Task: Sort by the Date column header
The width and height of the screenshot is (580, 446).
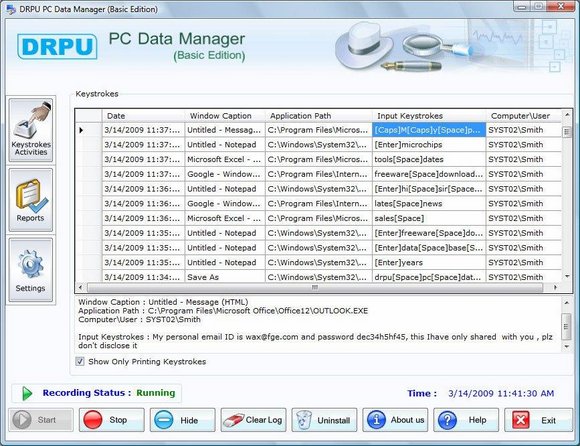Action: tap(143, 116)
